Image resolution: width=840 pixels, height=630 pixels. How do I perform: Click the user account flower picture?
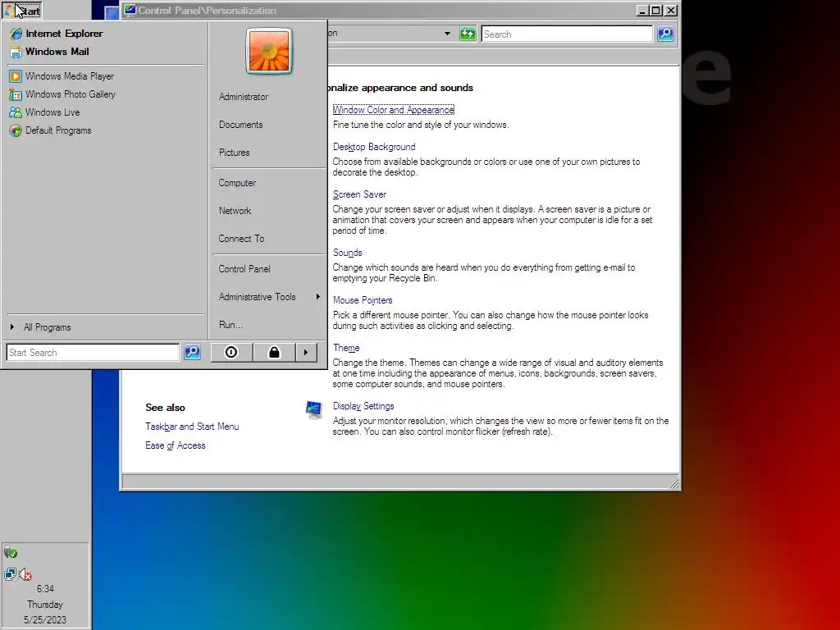(268, 51)
